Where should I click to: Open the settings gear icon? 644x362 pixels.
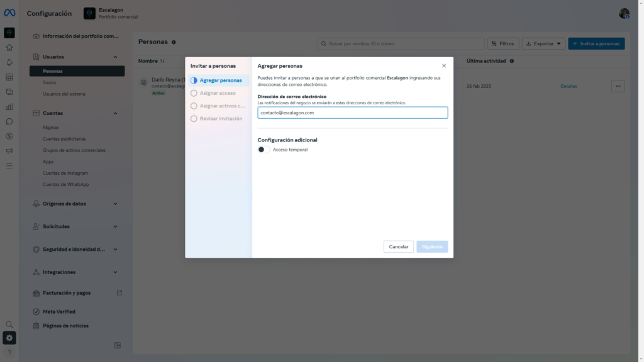(x=9, y=338)
